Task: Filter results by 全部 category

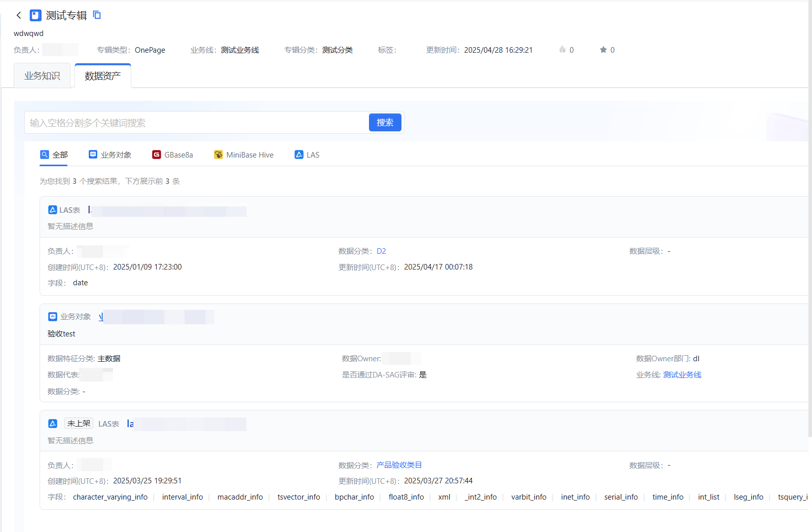Action: 54,155
